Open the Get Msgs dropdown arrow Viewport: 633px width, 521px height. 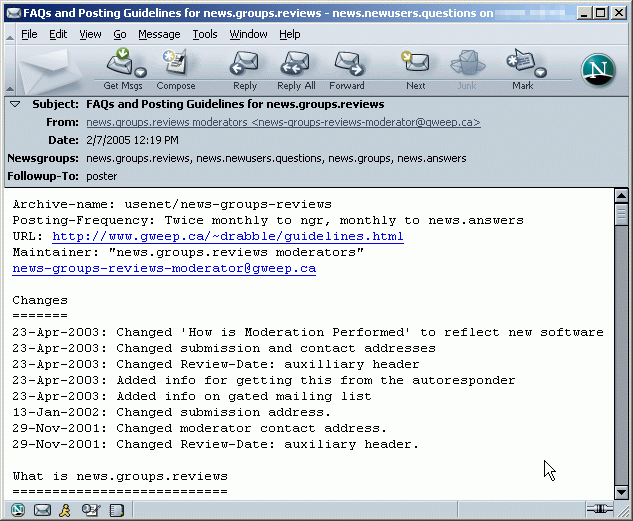(141, 72)
